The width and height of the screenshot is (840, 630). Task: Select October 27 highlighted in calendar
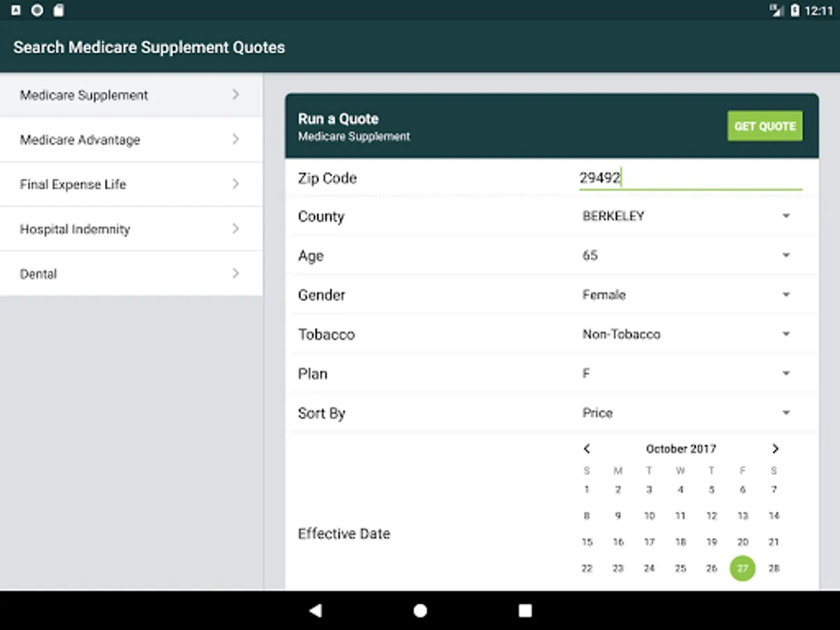pyautogui.click(x=743, y=568)
